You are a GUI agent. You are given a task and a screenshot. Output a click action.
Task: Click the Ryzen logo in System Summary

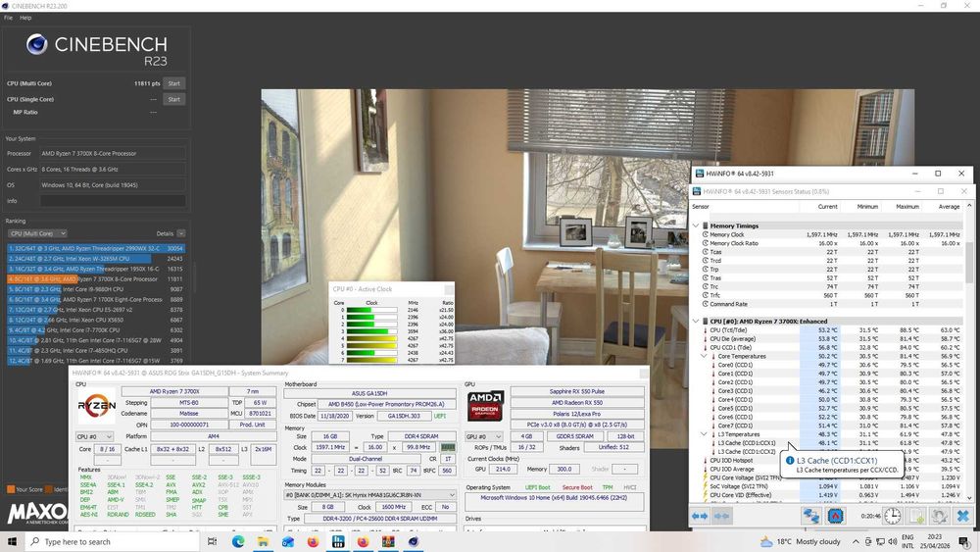pyautogui.click(x=96, y=406)
